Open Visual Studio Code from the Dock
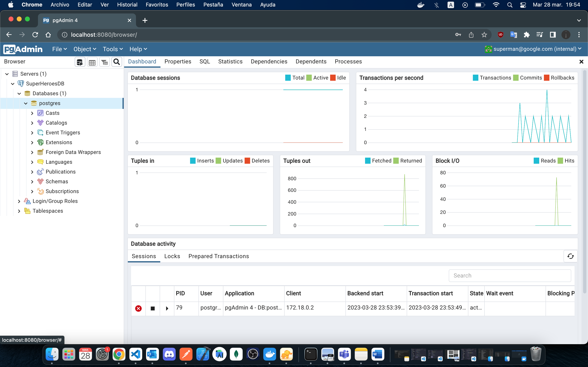This screenshot has height=367, width=588. [136, 354]
